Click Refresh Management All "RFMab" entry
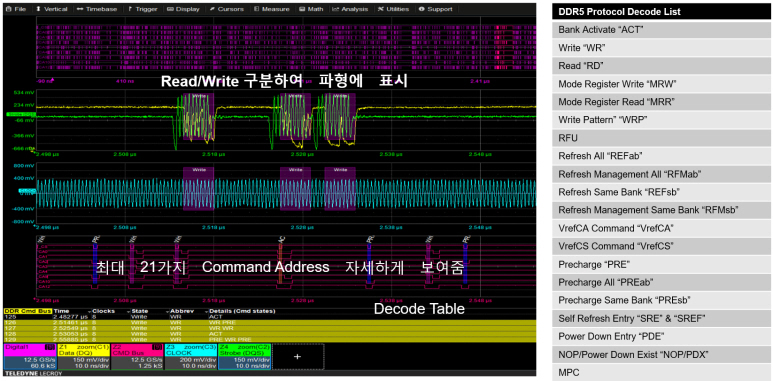Screen dimensions: 773x381 (662, 174)
